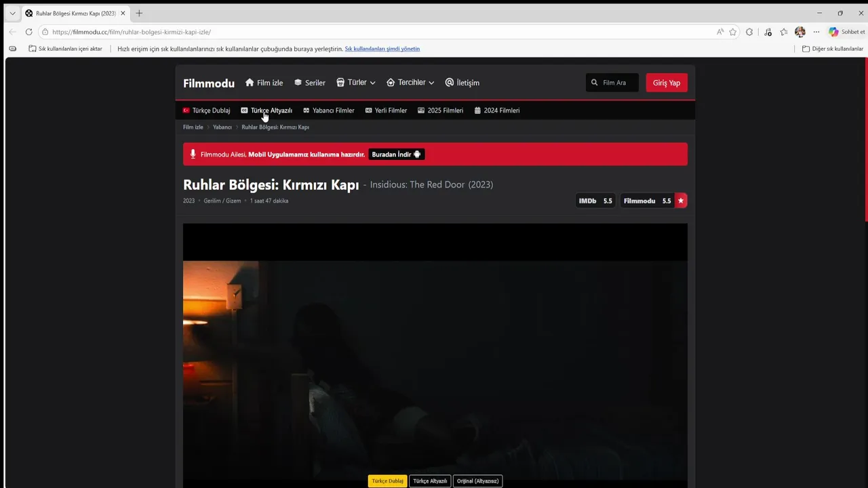Click the red Giriş Yap button
This screenshot has height=488, width=868.
point(667,83)
